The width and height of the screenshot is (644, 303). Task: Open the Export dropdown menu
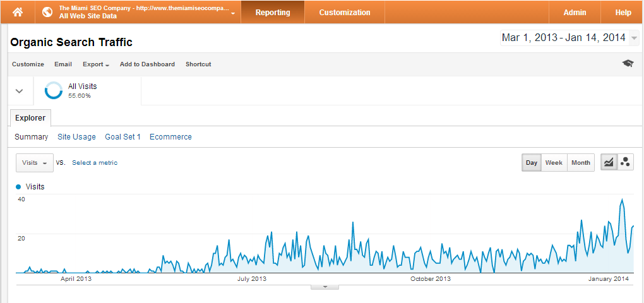point(96,64)
